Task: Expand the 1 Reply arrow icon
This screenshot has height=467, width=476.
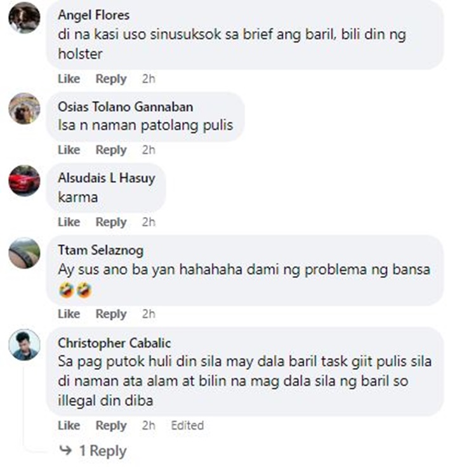Action: tap(65, 451)
